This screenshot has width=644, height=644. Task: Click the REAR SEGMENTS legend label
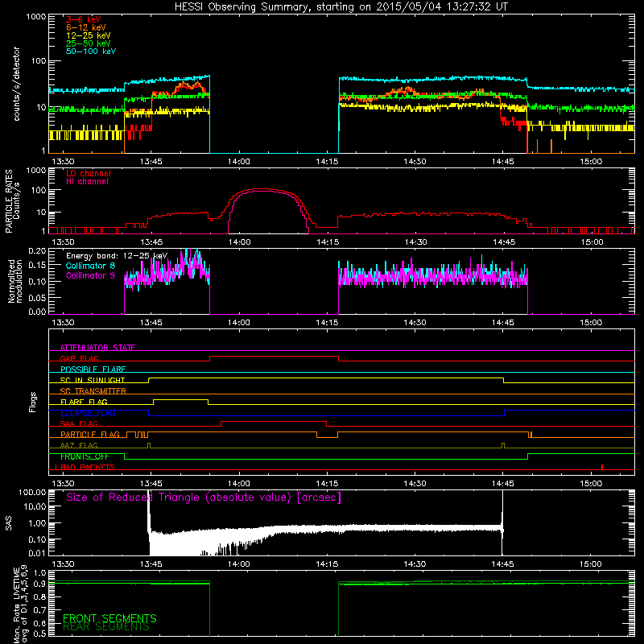coord(106,627)
